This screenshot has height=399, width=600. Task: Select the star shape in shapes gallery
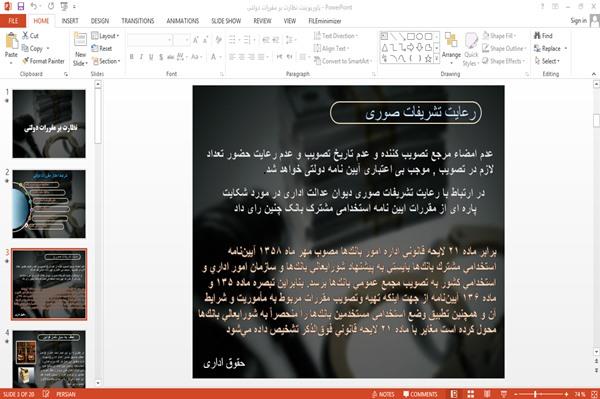[x=428, y=59]
